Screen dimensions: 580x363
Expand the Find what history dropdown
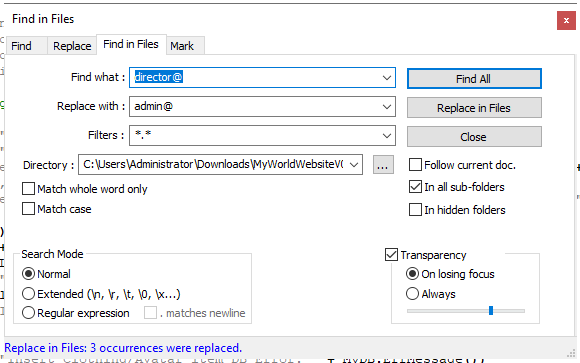[x=387, y=78]
